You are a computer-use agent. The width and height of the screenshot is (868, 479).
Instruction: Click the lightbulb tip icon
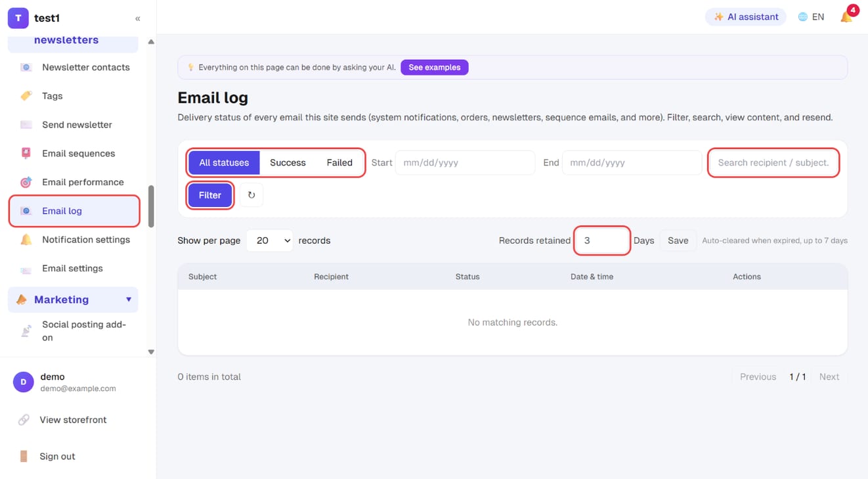tap(190, 67)
